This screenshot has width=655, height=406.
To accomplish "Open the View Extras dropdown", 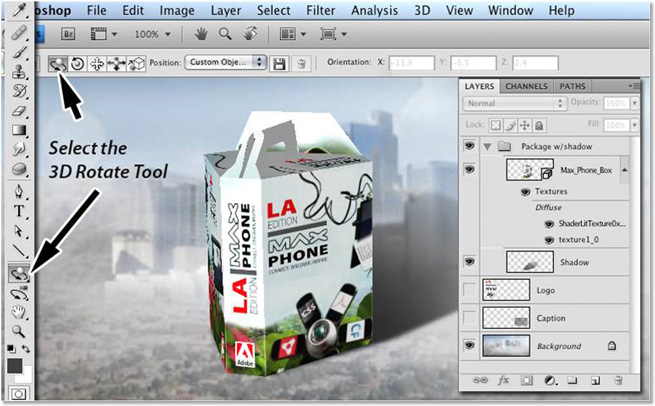I will tap(104, 34).
